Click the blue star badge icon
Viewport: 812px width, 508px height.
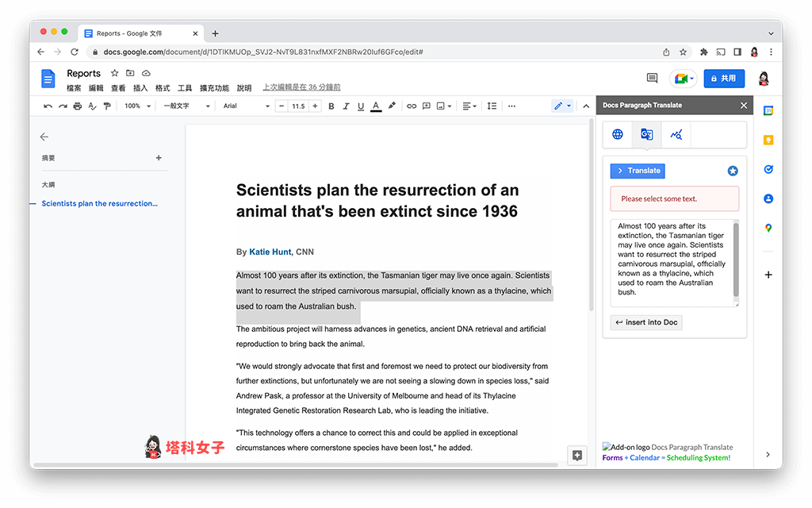pyautogui.click(x=732, y=171)
